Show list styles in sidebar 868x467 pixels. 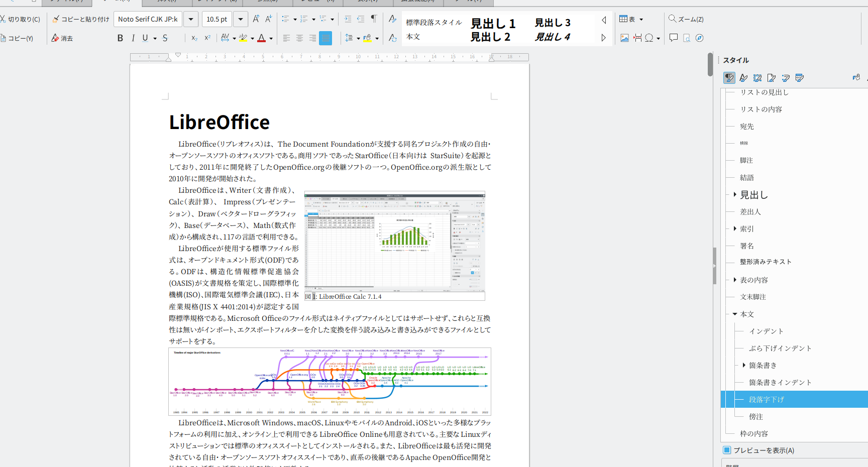pos(786,78)
